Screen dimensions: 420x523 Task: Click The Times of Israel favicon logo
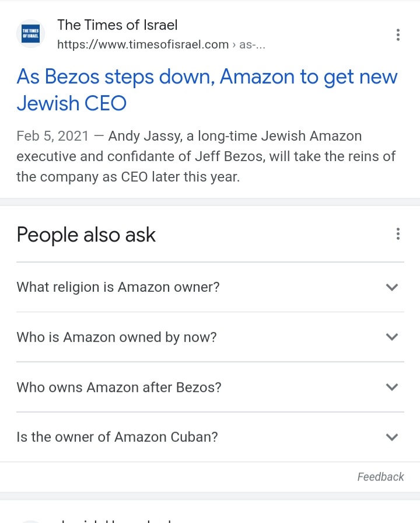(x=31, y=34)
